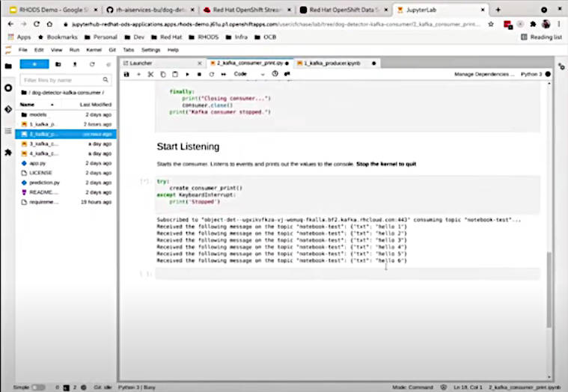Open the Kernel menu
568x392 pixels.
click(94, 50)
